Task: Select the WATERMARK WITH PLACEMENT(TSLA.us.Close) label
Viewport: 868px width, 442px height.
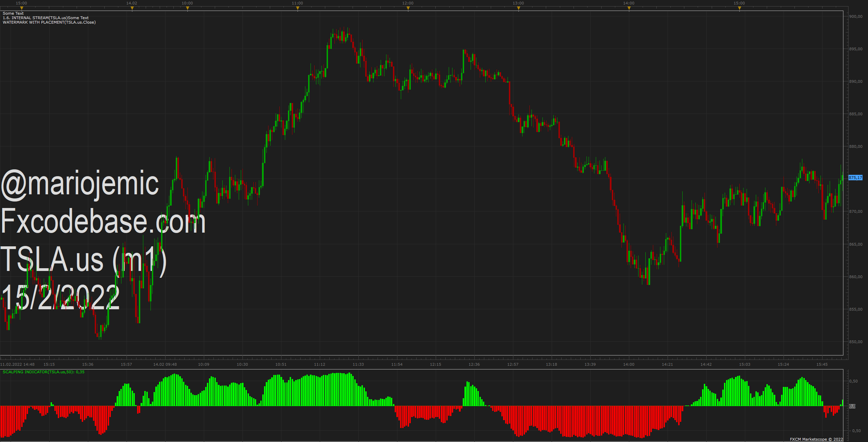Action: click(x=49, y=22)
